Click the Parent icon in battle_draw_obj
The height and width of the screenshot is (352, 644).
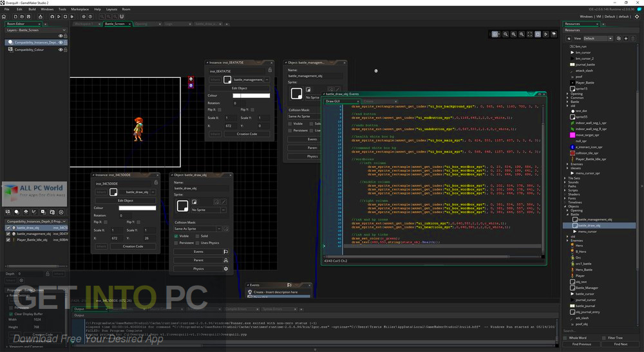click(225, 260)
